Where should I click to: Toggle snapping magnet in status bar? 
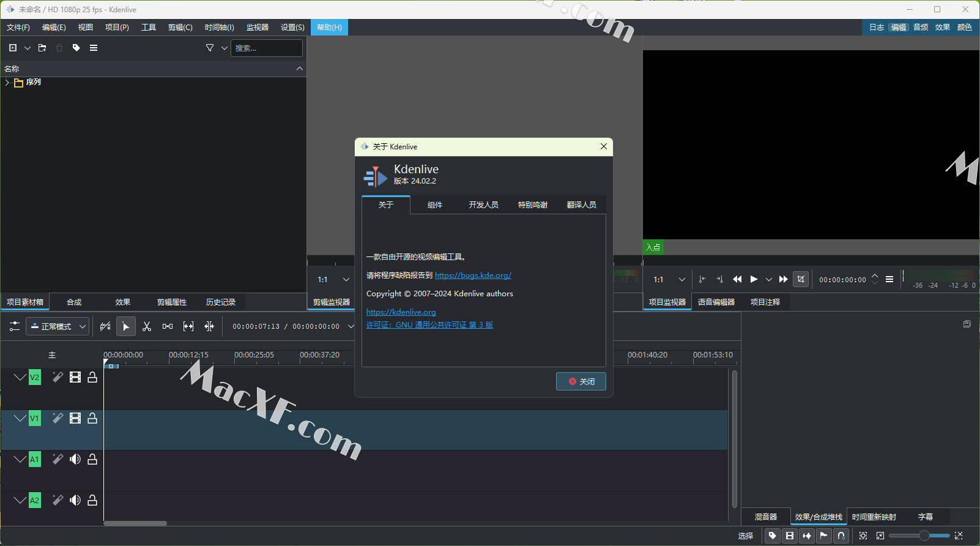(841, 536)
